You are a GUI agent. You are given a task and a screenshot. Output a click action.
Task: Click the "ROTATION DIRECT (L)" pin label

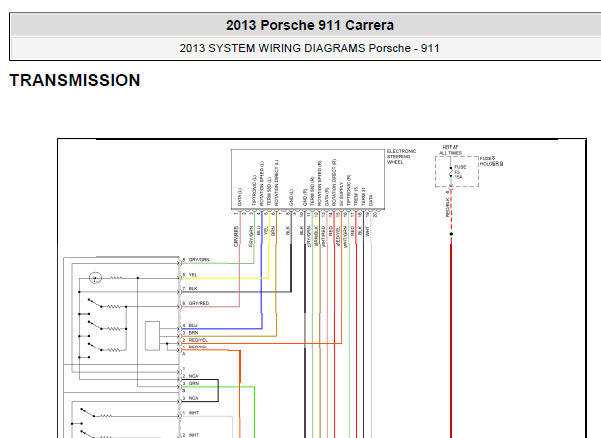276,183
